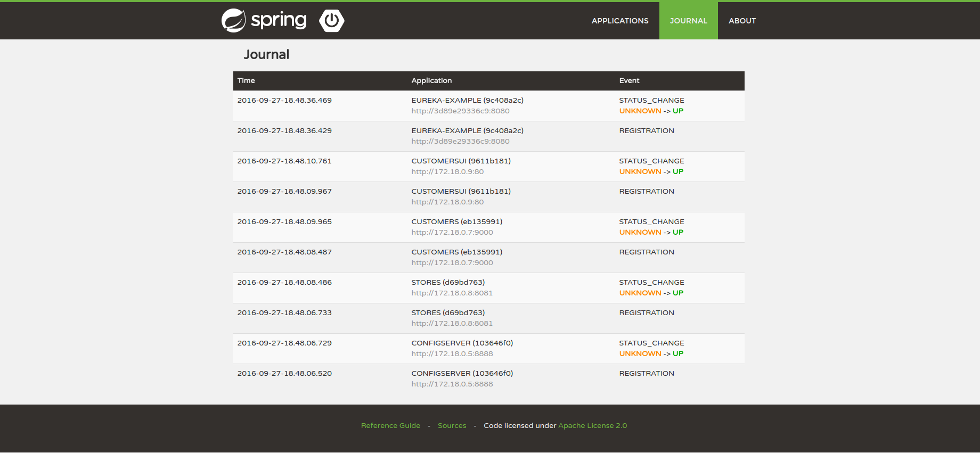Screen dimensions: 980x453
Task: Click the UP status in the STORES row
Action: point(677,293)
